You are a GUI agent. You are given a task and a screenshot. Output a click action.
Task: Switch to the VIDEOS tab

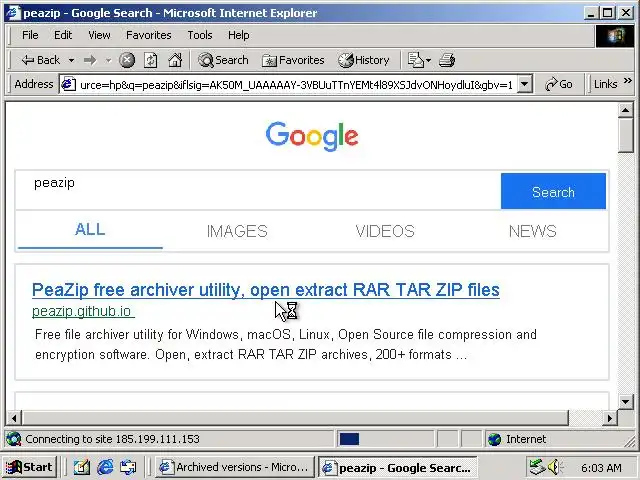(x=385, y=231)
